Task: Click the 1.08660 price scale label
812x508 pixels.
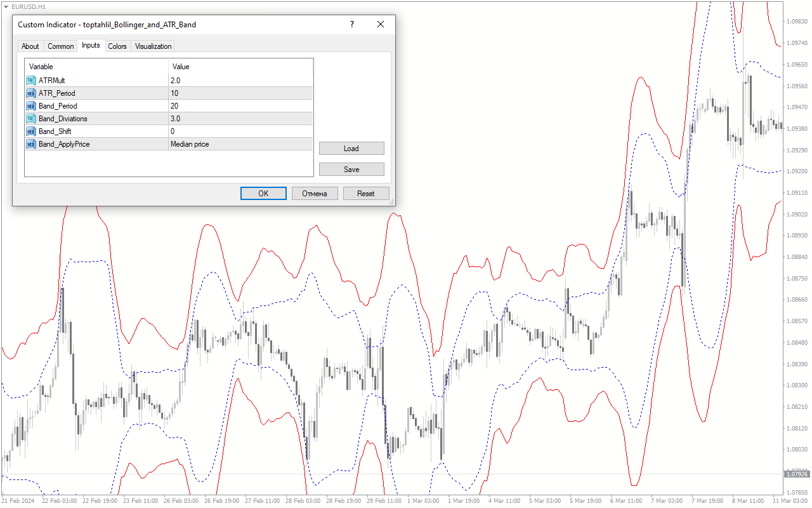Action: (x=797, y=299)
